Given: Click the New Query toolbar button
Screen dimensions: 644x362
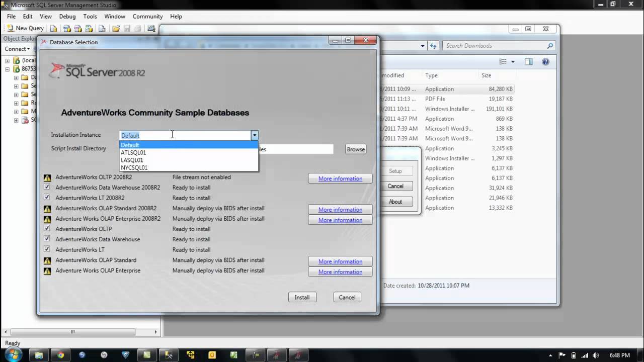Looking at the screenshot, I should [x=25, y=29].
